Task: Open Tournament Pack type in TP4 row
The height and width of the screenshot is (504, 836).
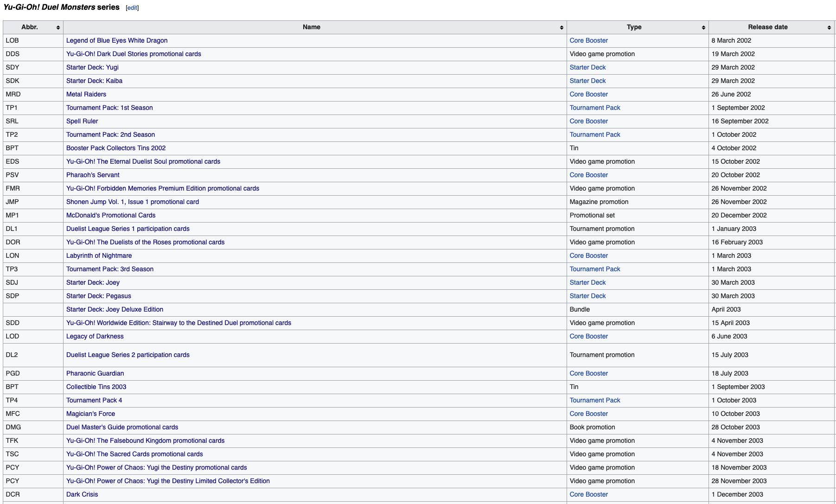Action: (x=595, y=401)
